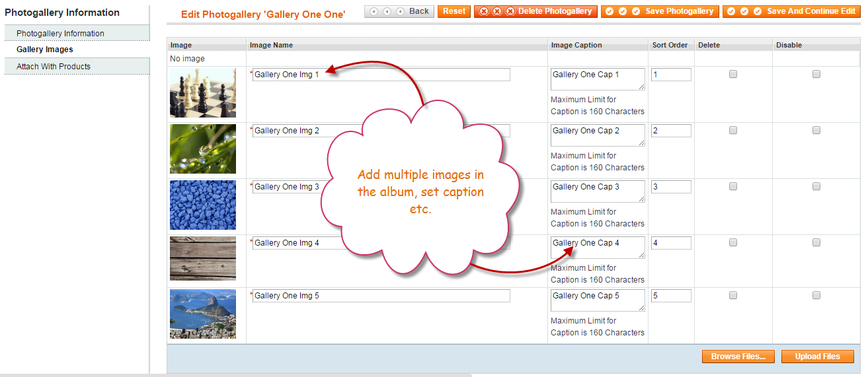868x377 pixels.
Task: Check Disable box for Gallery One Img 2
Action: [816, 131]
